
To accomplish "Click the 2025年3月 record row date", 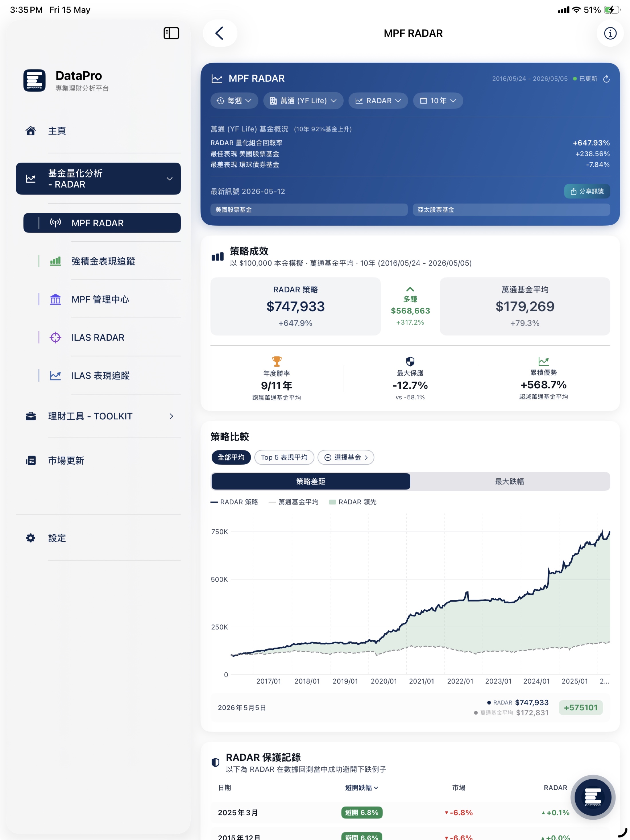I will click(238, 812).
